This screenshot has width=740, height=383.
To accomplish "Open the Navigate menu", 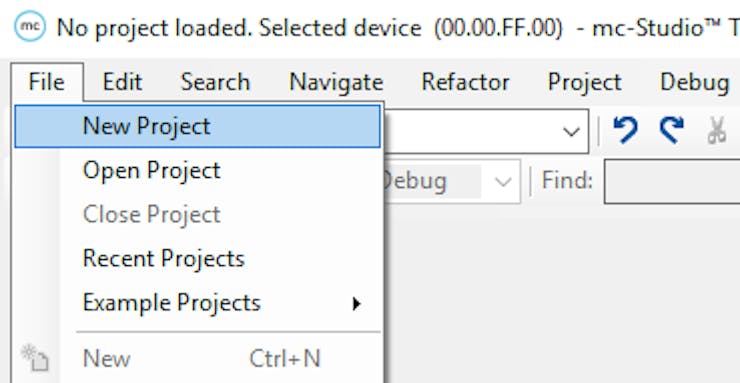I will tap(336, 82).
